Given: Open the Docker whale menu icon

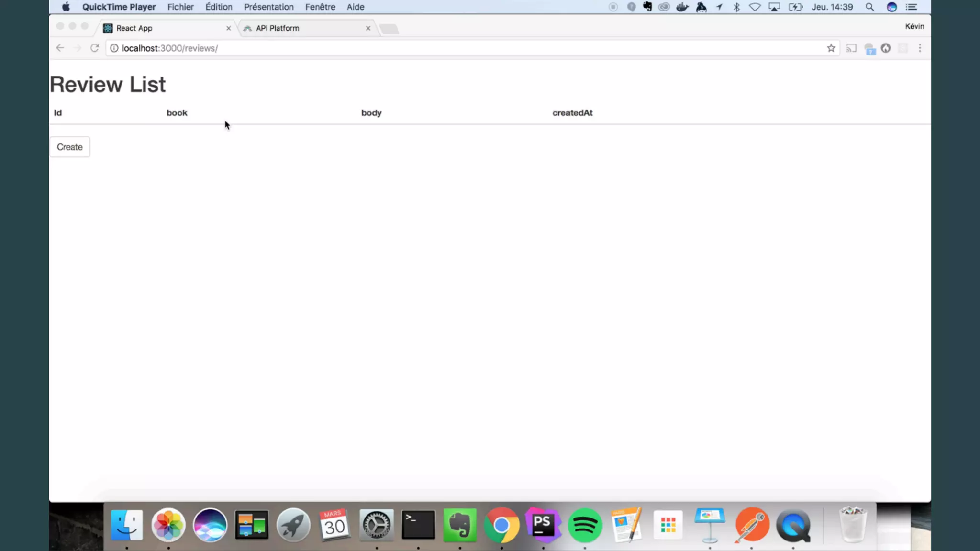Looking at the screenshot, I should [682, 7].
